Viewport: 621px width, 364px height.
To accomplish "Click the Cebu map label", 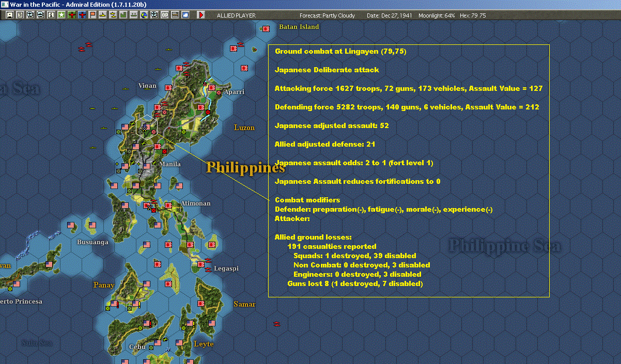I will 137,347.
